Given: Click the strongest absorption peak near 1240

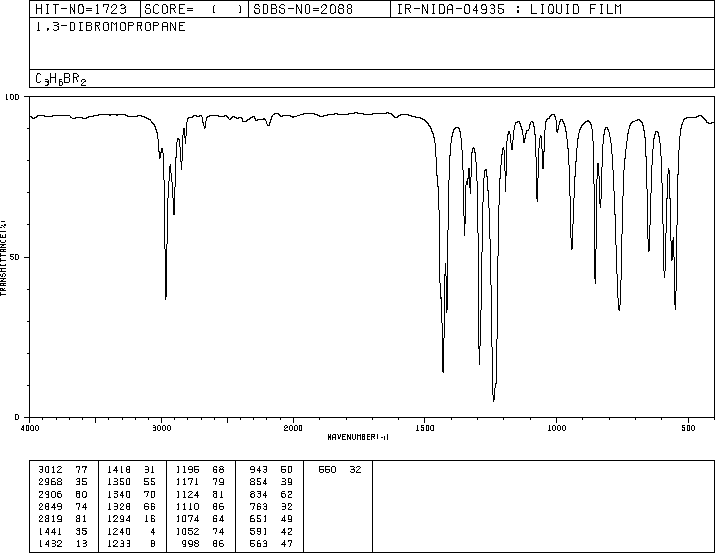Looking at the screenshot, I should coord(493,400).
